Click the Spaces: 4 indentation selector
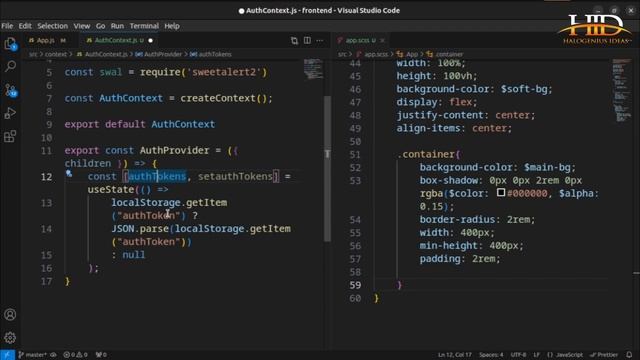This screenshot has width=640, height=360. (x=491, y=355)
